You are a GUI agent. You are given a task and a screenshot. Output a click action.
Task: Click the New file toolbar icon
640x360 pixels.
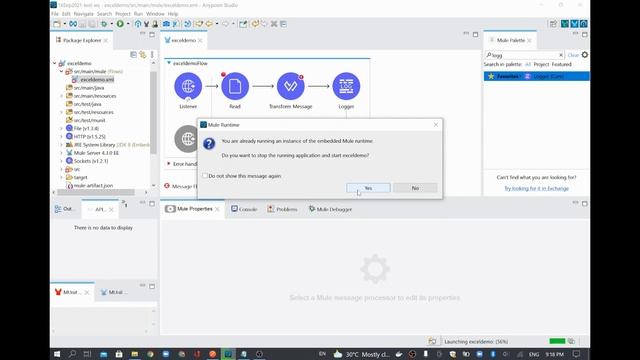pyautogui.click(x=57, y=24)
